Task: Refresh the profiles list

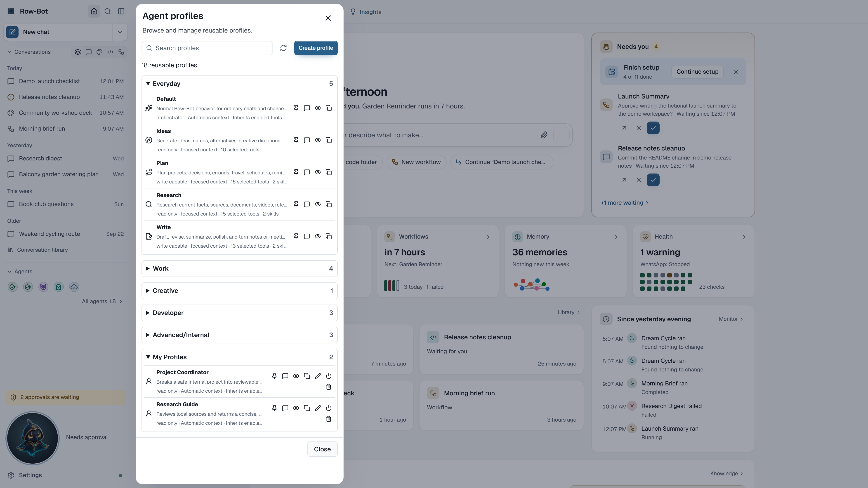Action: pyautogui.click(x=283, y=48)
